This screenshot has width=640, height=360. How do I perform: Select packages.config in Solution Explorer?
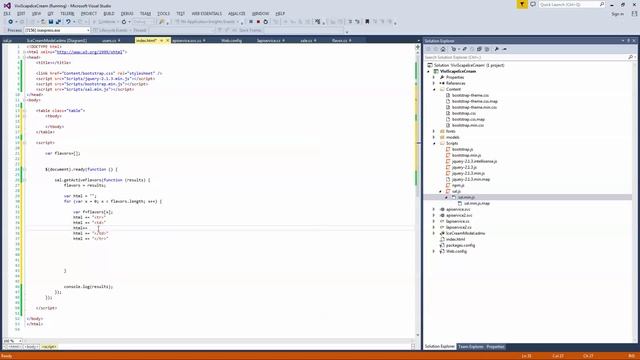click(x=460, y=245)
